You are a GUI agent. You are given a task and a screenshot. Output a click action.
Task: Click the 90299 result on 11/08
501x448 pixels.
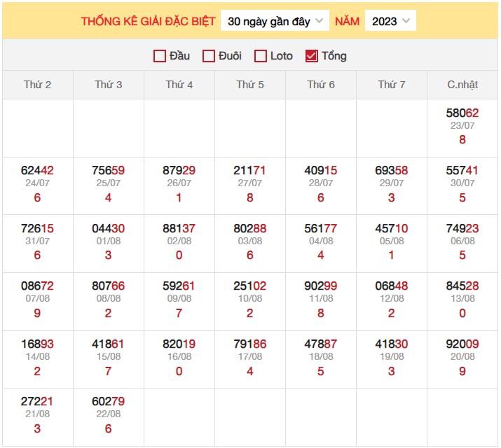coord(321,286)
